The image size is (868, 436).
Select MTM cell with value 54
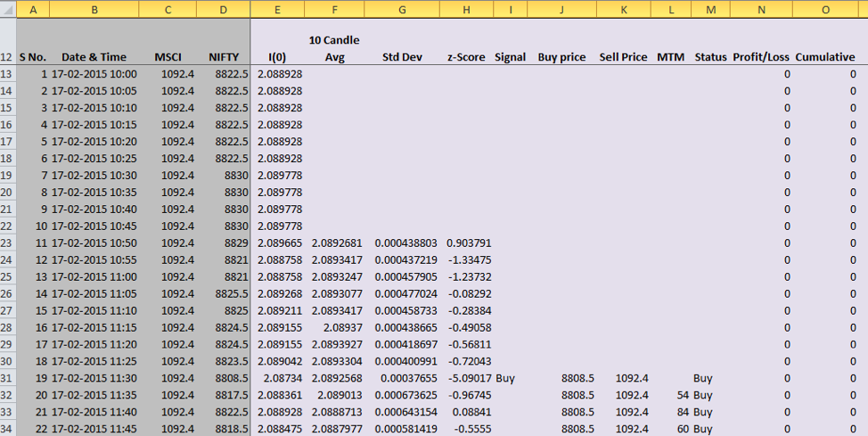671,395
